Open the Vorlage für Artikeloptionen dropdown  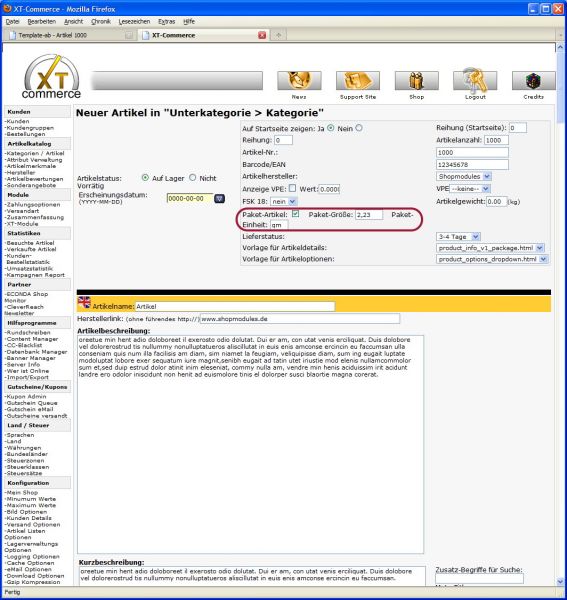click(x=492, y=259)
